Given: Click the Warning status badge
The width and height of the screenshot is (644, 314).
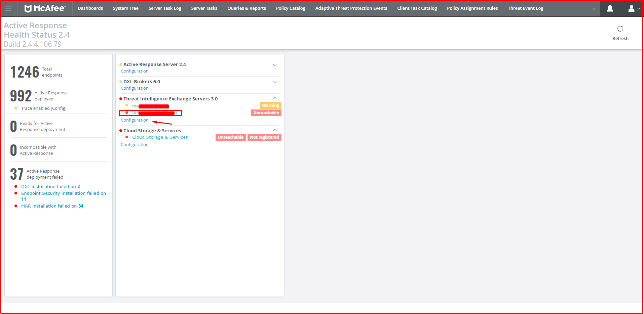Looking at the screenshot, I should point(270,105).
